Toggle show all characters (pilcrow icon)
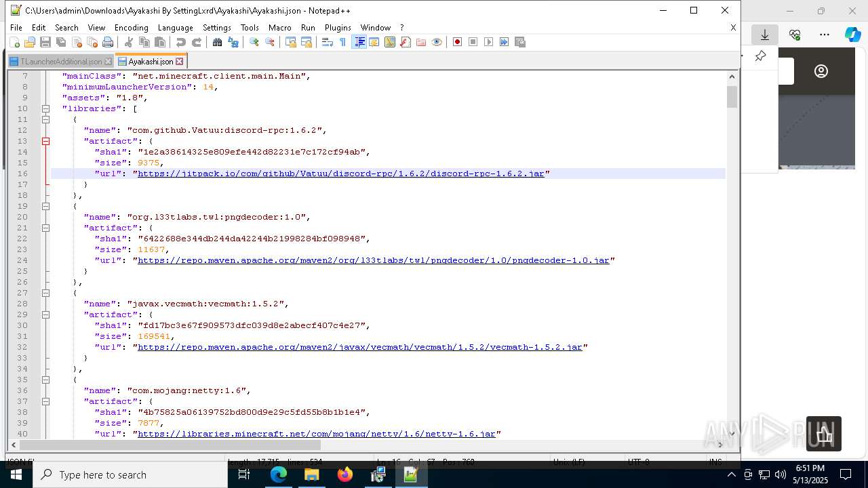This screenshot has width=868, height=488. [343, 42]
